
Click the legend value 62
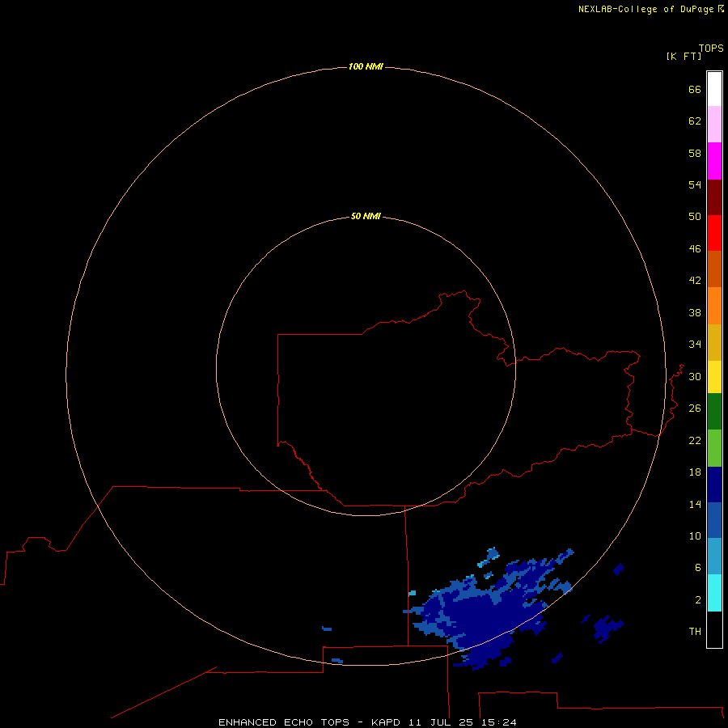coord(695,121)
